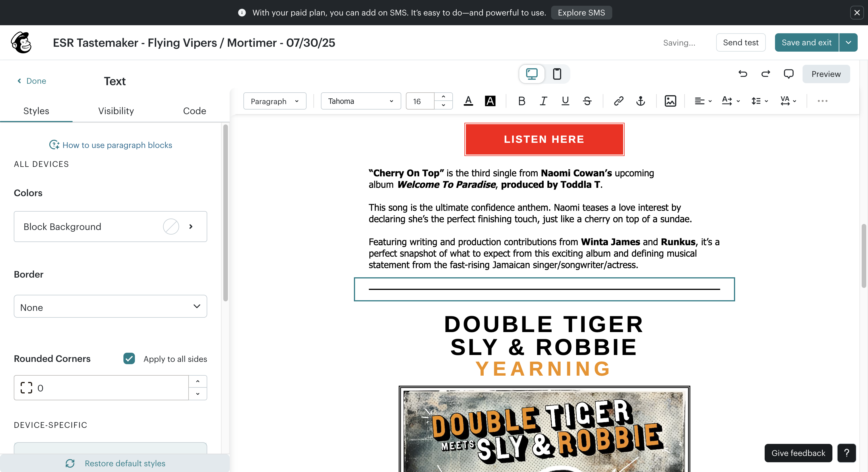
Task: Expand Block Background chevron
Action: tap(191, 227)
